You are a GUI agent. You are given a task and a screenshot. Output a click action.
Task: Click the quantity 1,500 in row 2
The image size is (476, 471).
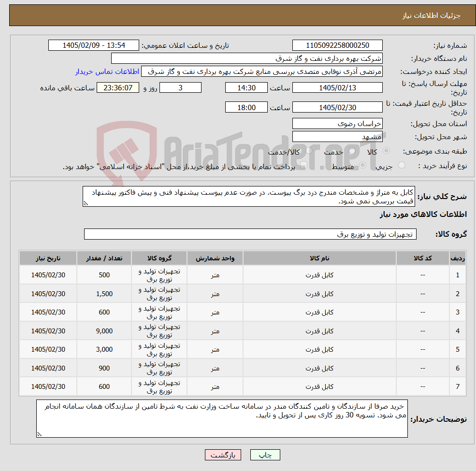(x=104, y=294)
